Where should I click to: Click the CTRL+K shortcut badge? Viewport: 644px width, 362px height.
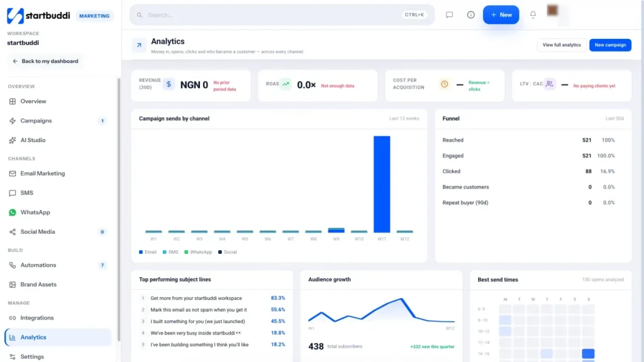pyautogui.click(x=414, y=15)
